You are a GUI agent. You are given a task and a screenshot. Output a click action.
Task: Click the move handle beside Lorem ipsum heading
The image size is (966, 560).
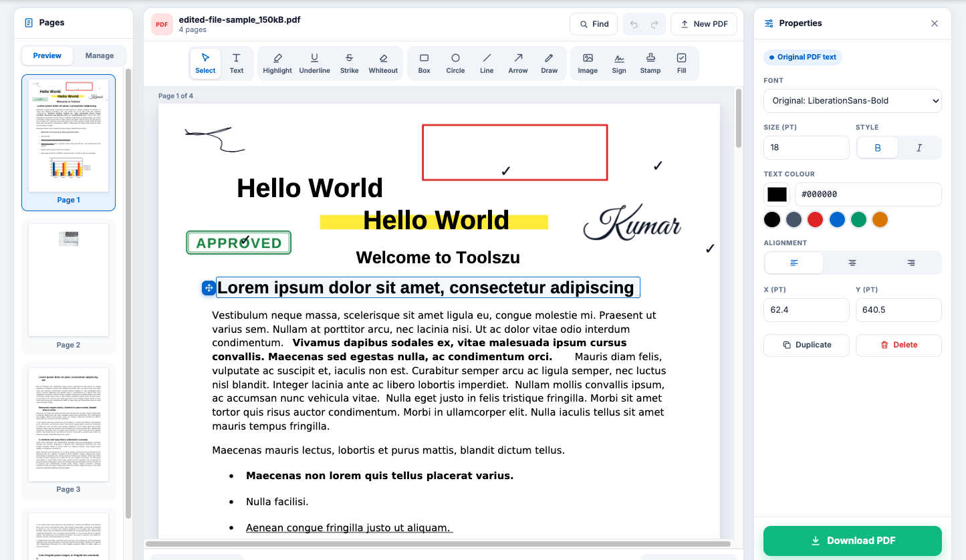(x=209, y=288)
